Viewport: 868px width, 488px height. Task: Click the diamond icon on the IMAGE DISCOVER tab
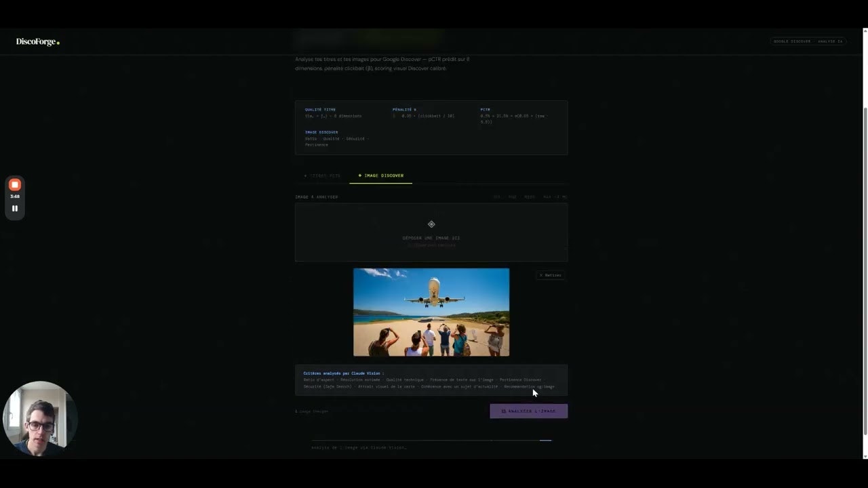click(x=359, y=176)
